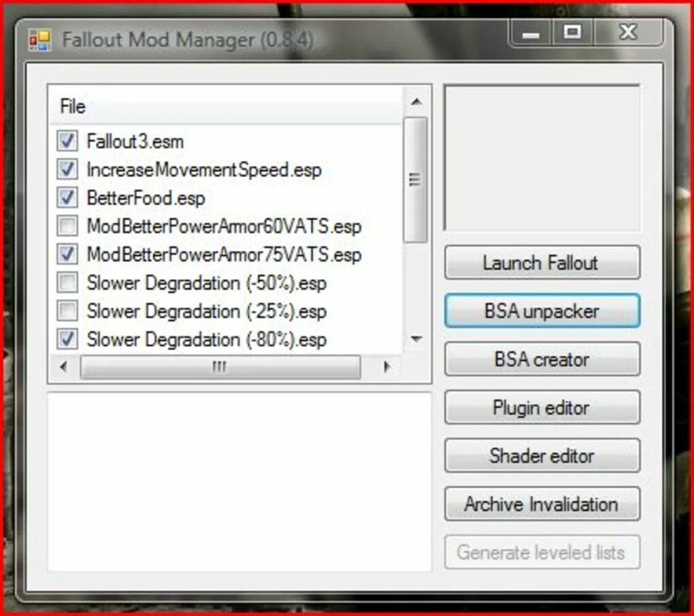The image size is (694, 616).
Task: Check Slower Degradation (-50%).esp box
Action: pos(67,283)
